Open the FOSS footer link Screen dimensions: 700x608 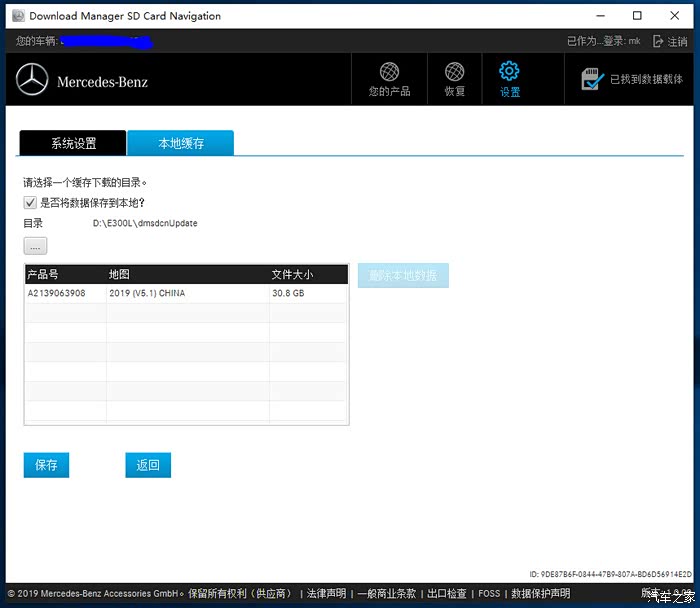(x=489, y=593)
